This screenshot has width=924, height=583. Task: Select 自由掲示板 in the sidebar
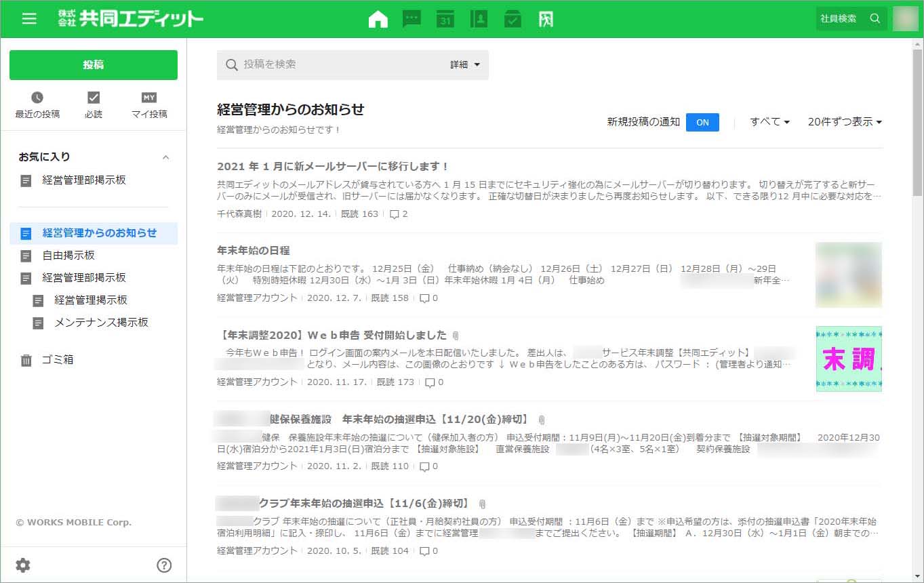click(x=68, y=256)
